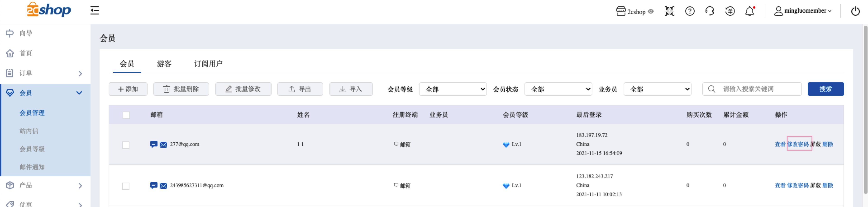Open the 会员状态 filter dropdown

(x=558, y=89)
